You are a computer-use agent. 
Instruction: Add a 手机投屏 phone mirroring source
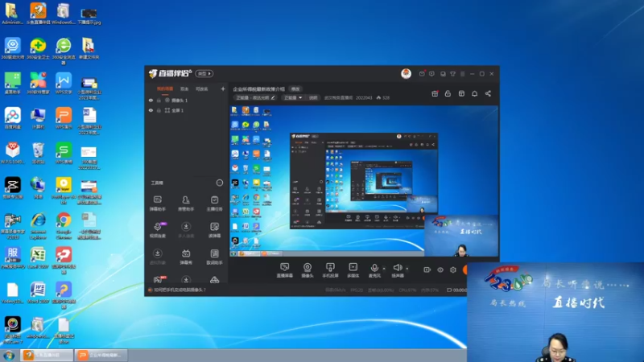point(330,270)
